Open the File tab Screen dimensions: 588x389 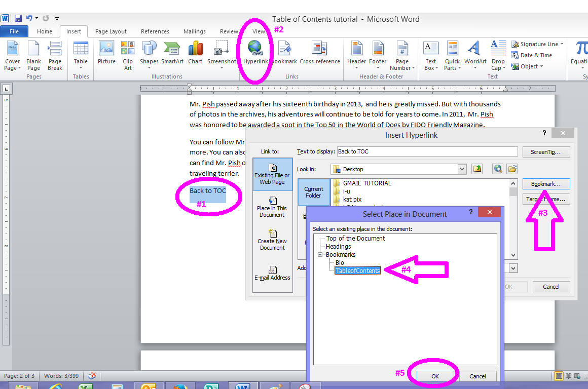coord(14,31)
